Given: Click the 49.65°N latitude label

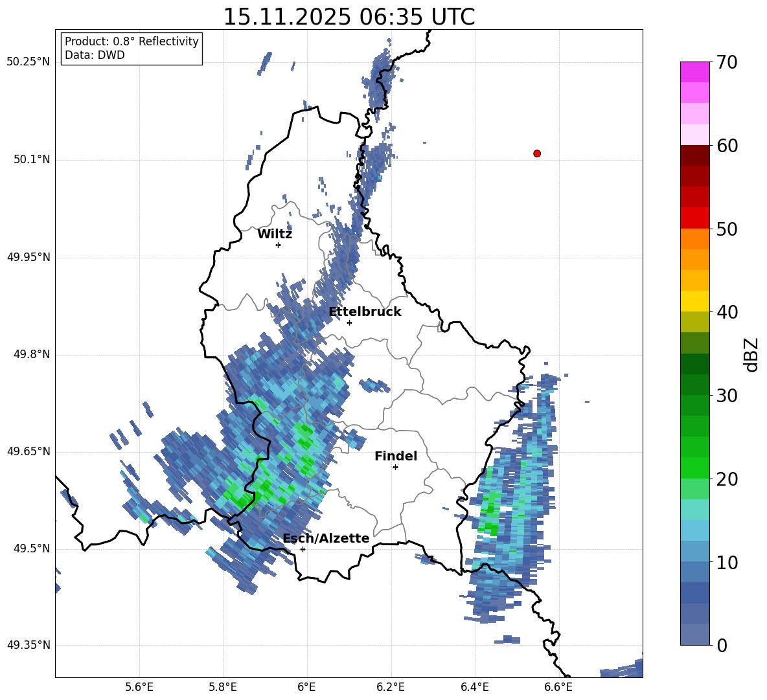Looking at the screenshot, I should point(29,451).
